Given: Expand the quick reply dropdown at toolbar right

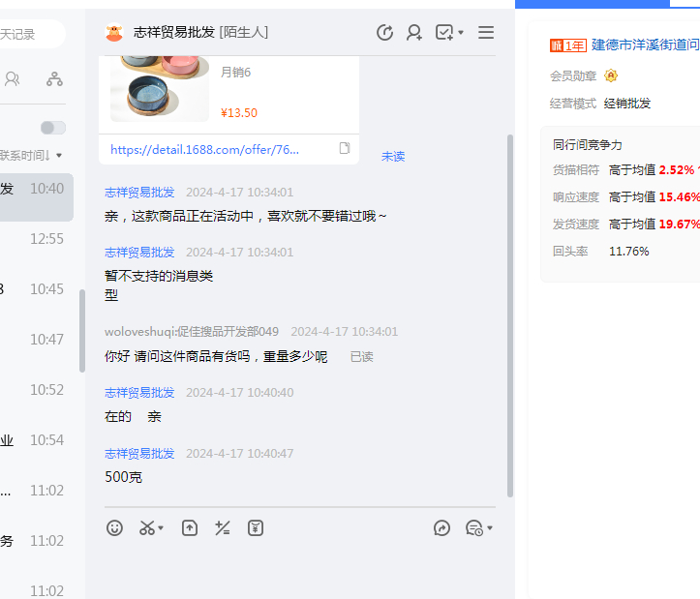Looking at the screenshot, I should coord(490,528).
